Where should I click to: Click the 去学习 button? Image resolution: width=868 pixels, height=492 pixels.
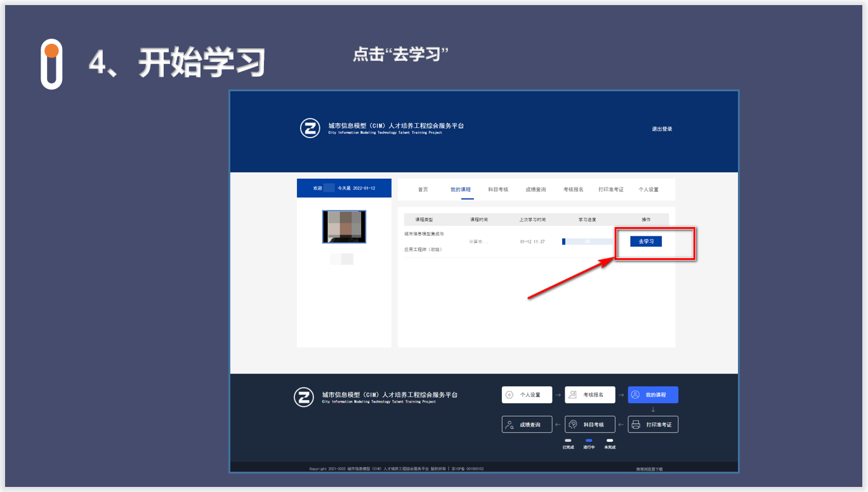pos(646,242)
